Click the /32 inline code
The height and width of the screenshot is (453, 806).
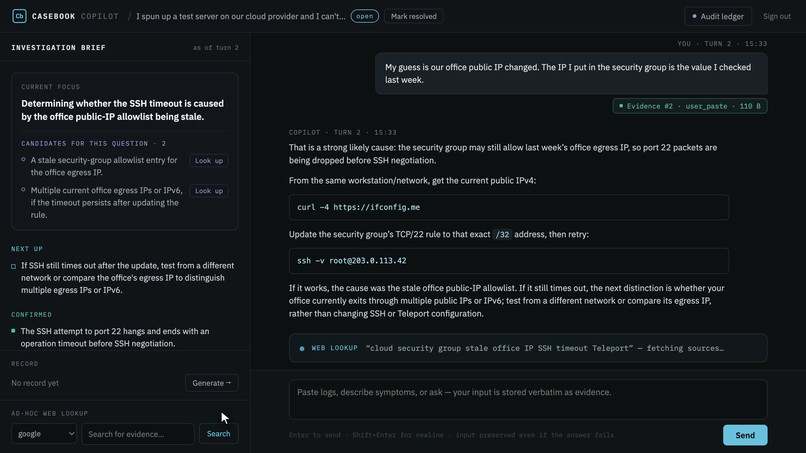click(x=502, y=234)
